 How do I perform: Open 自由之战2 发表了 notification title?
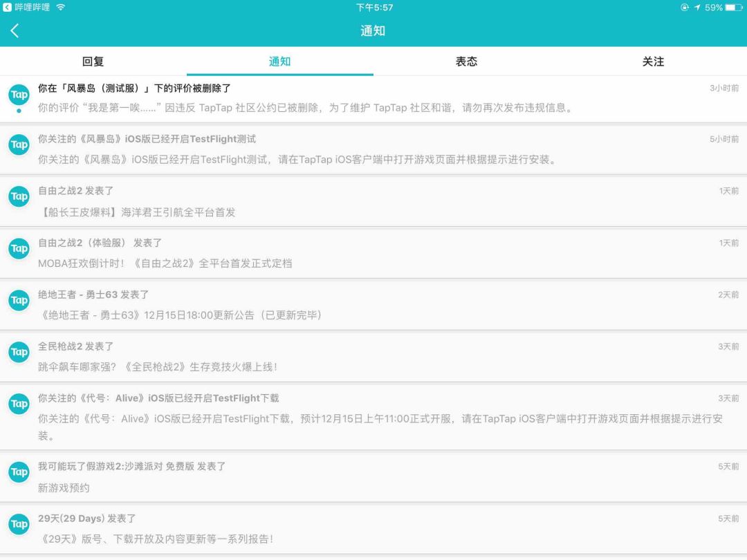click(x=76, y=191)
